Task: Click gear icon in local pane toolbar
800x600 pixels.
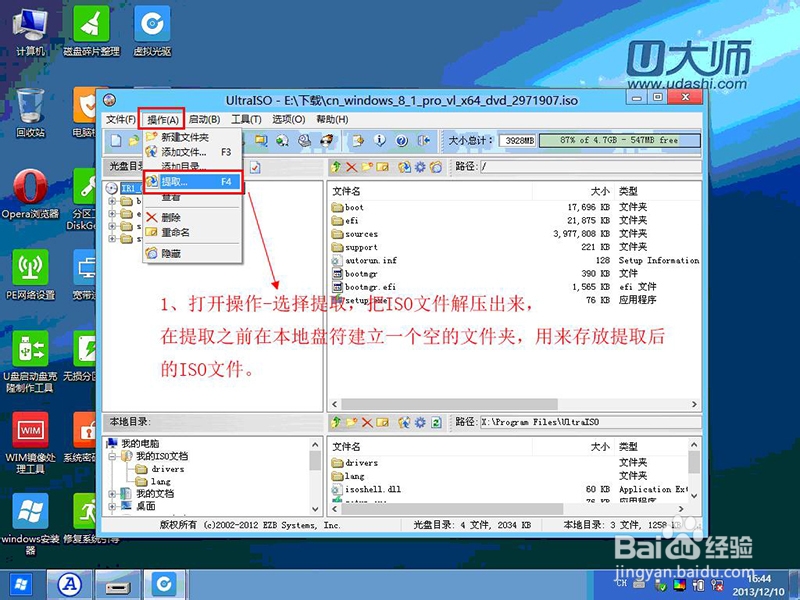Action: pyautogui.click(x=420, y=422)
